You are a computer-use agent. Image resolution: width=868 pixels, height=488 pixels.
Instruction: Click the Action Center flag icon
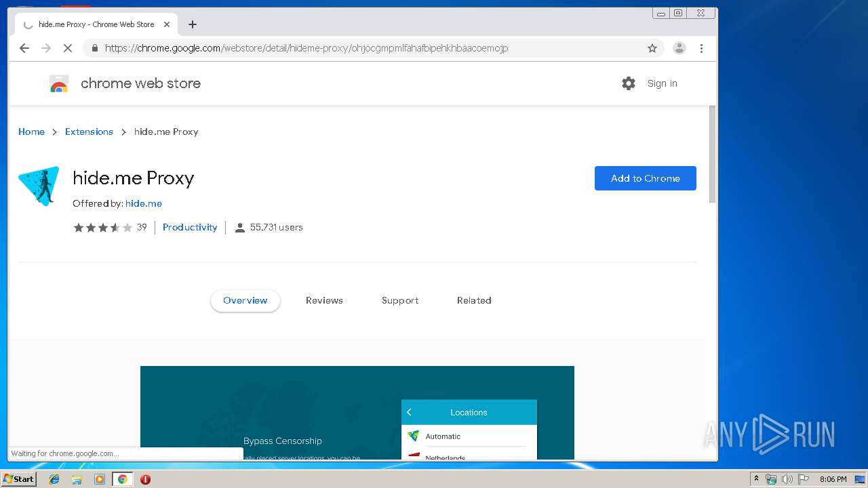click(804, 479)
